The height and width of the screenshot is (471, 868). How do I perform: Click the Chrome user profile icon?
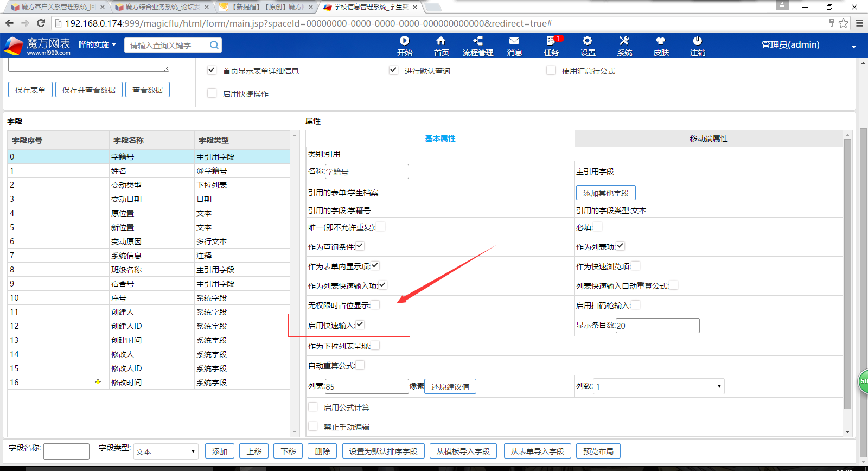point(782,5)
